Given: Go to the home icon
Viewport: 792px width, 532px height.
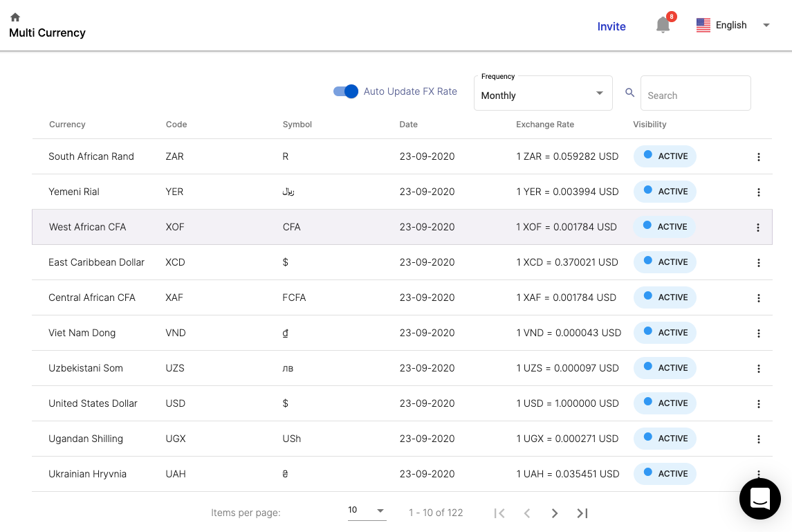Looking at the screenshot, I should [x=15, y=17].
